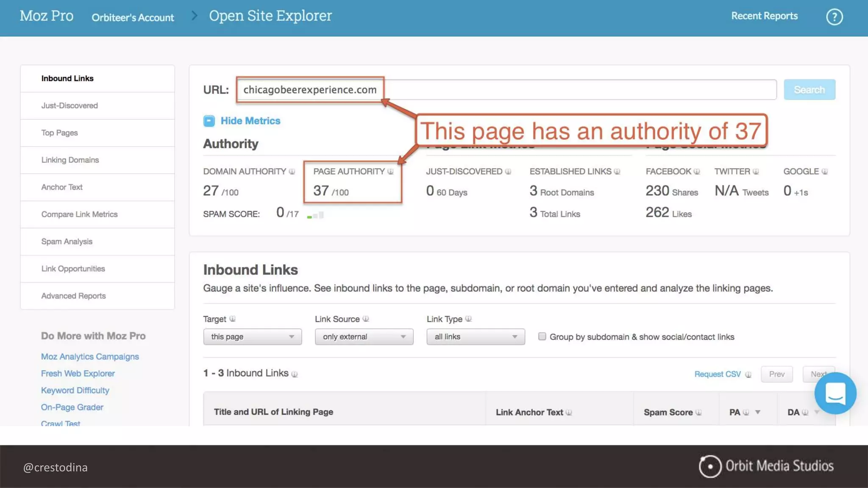Screen dimensions: 868x488
Task: Click the Page Authority info icon
Action: click(x=390, y=172)
